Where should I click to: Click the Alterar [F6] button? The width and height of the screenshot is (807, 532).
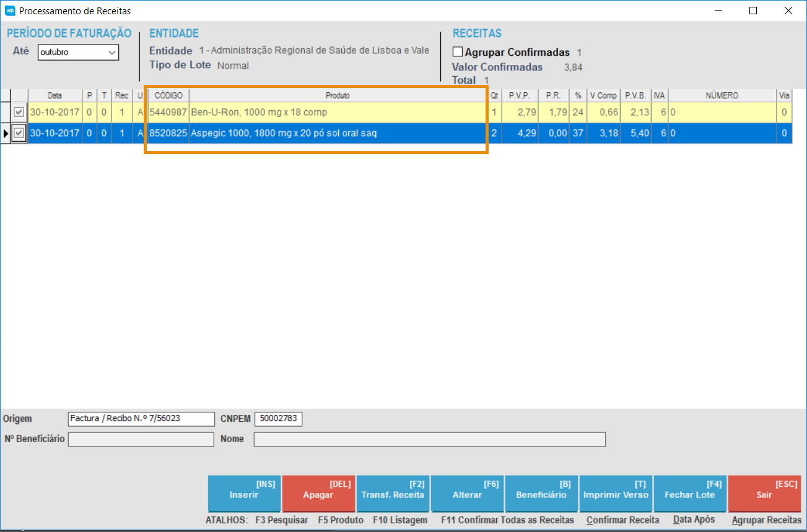[467, 494]
